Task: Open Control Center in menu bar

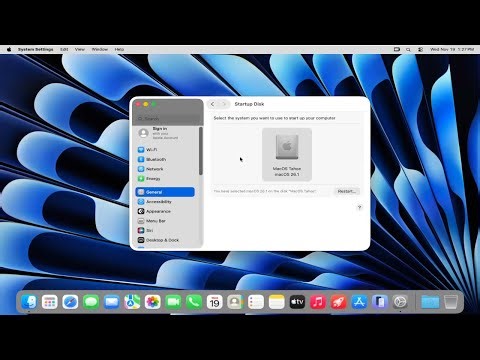Action: click(421, 49)
